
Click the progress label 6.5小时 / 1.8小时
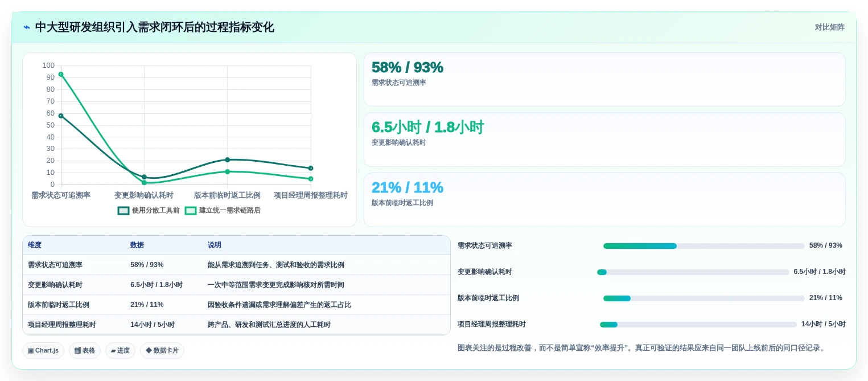click(820, 272)
